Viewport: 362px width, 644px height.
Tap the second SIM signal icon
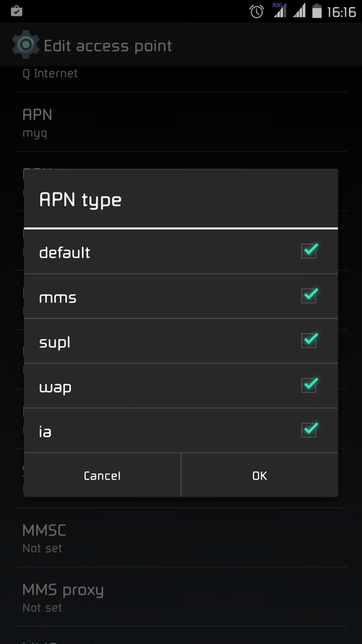coord(299,11)
